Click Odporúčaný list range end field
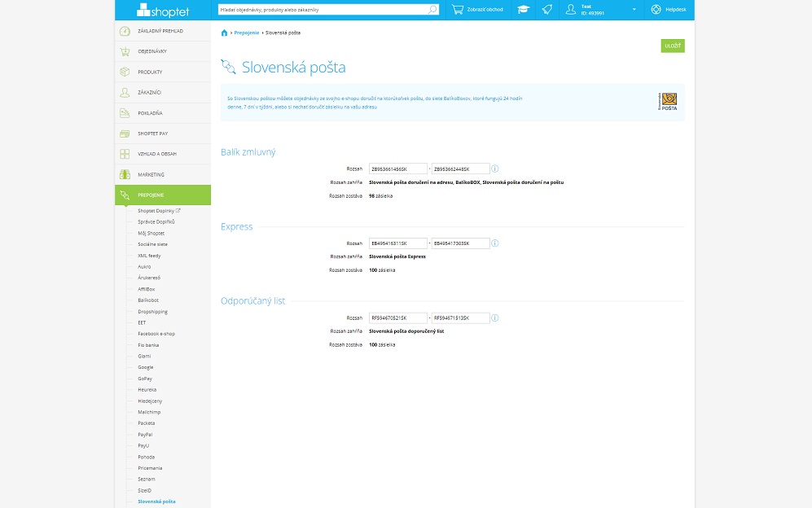The image size is (812, 508). pos(460,318)
